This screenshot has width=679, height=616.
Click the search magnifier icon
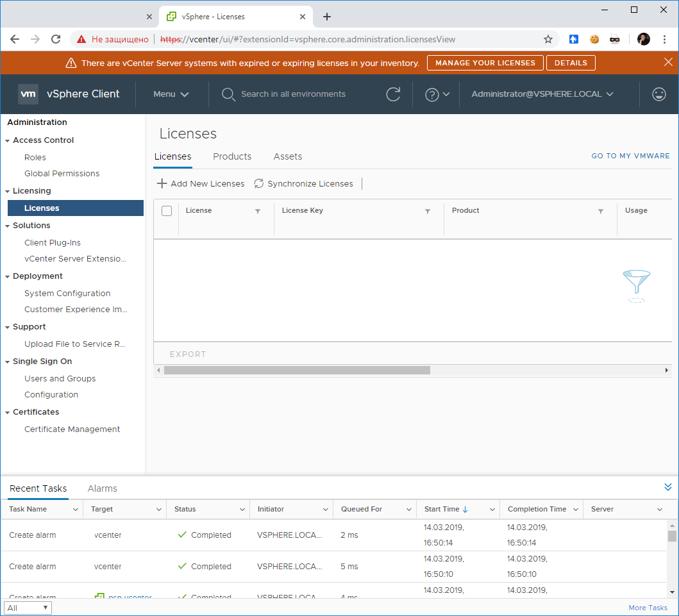[228, 94]
